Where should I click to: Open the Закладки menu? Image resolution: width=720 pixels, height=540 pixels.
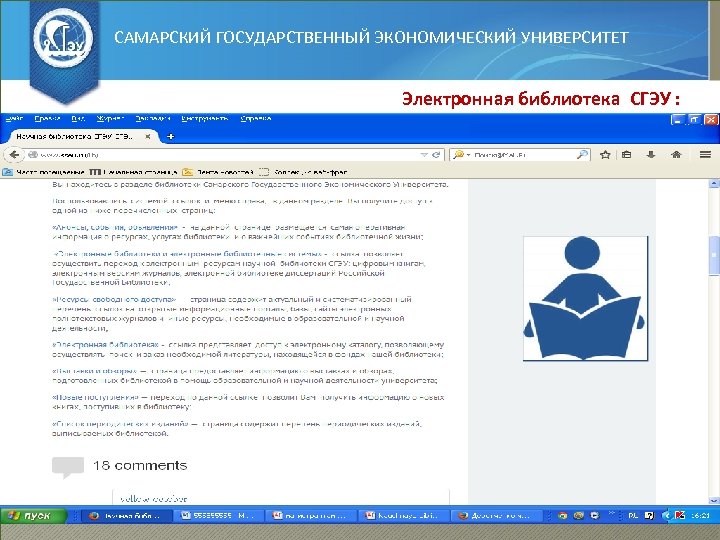click(x=152, y=118)
